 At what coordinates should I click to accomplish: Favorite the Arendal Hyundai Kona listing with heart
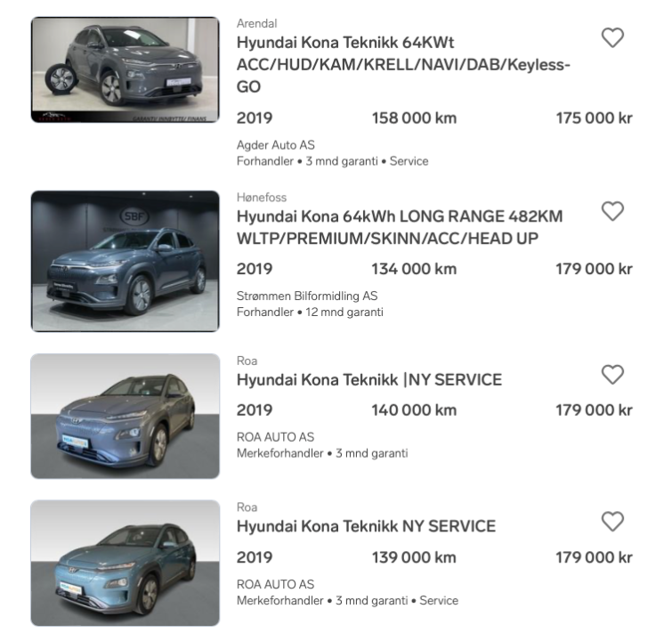tap(612, 37)
